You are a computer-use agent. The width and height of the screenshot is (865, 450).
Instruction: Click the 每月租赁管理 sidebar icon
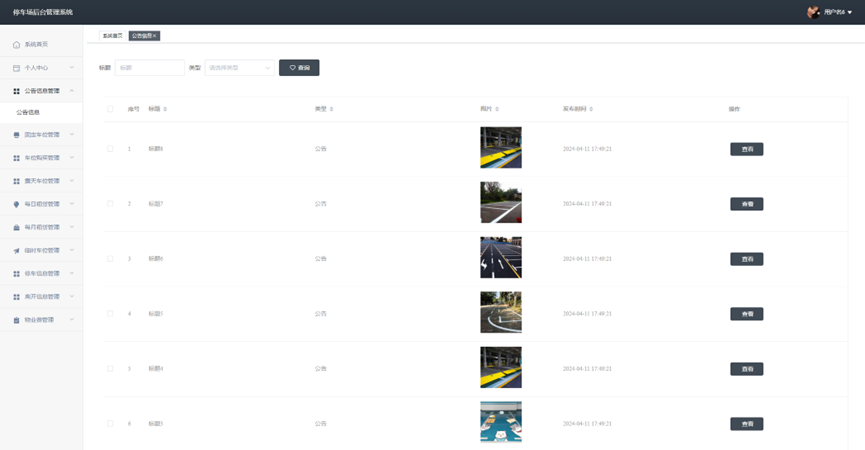click(16, 227)
